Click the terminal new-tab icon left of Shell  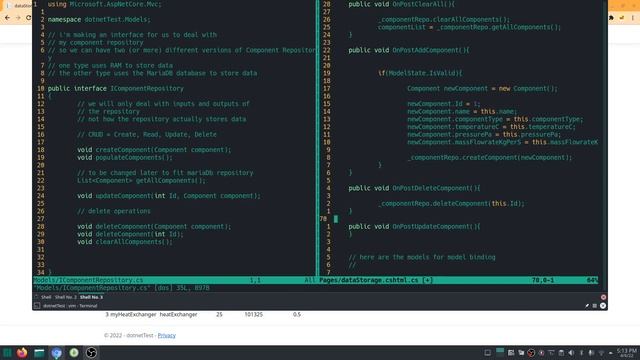point(36,297)
